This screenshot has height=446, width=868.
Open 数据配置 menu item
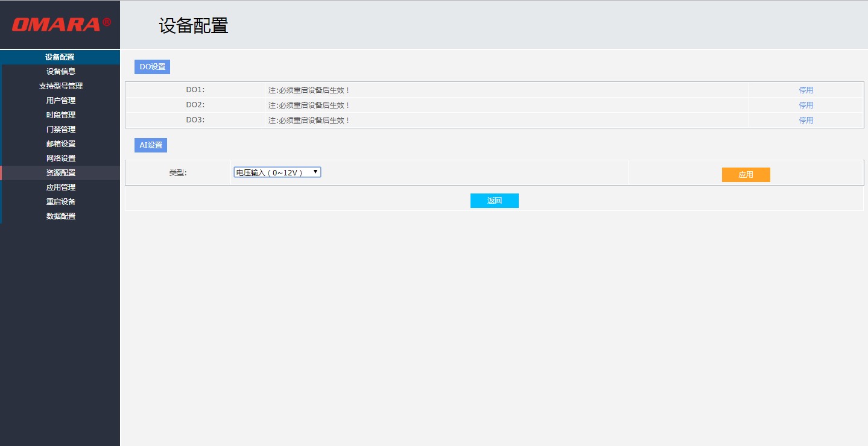click(61, 216)
